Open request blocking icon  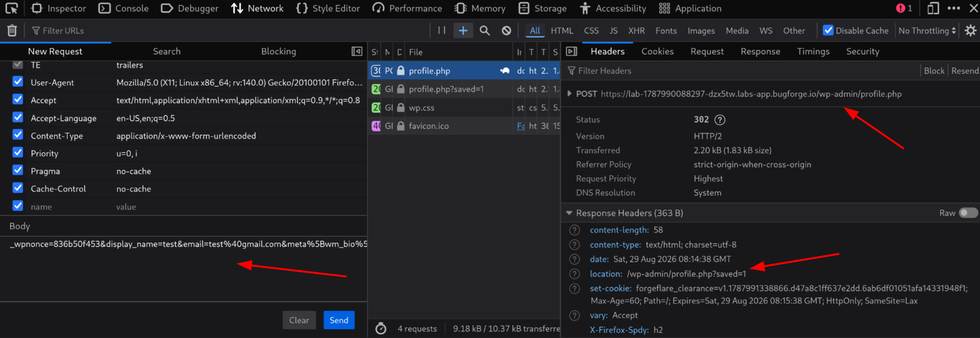(506, 30)
